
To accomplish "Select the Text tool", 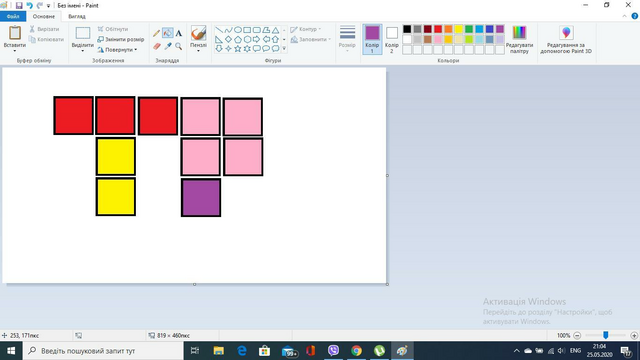I will 178,33.
